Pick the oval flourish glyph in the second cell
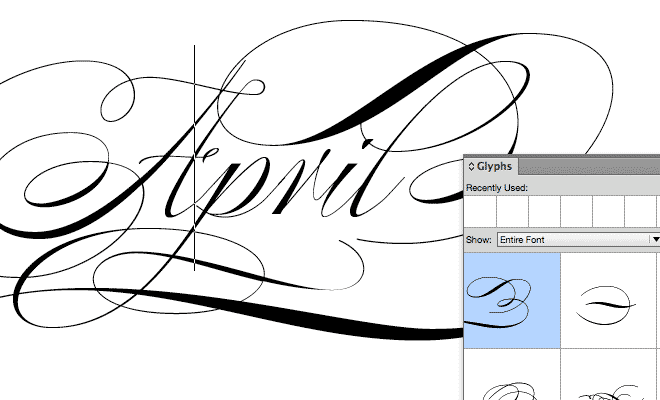660x400 pixels. tap(608, 301)
